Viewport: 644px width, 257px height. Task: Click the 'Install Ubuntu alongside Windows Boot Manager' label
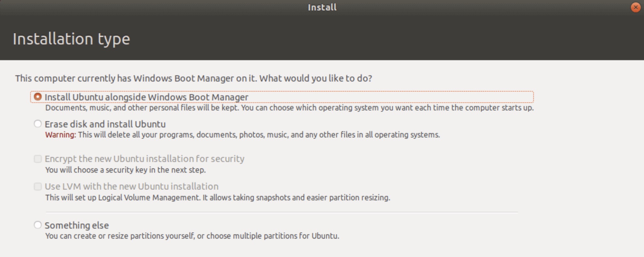(x=146, y=97)
